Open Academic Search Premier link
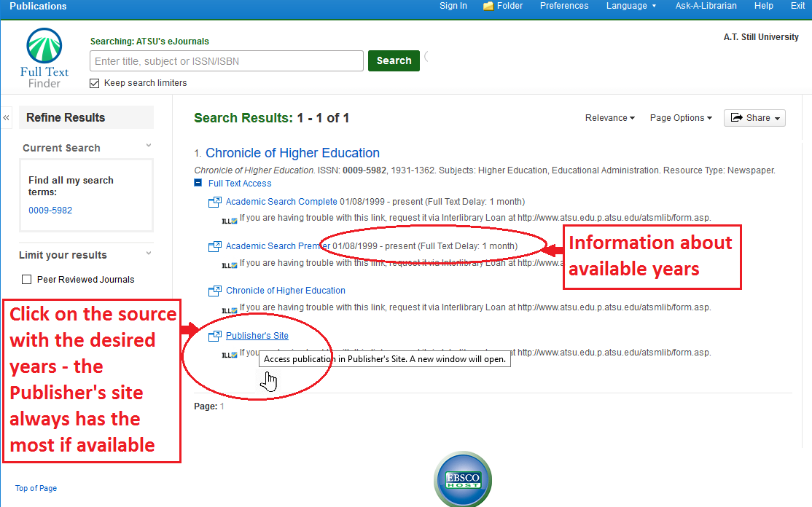The height and width of the screenshot is (507, 812). (278, 246)
